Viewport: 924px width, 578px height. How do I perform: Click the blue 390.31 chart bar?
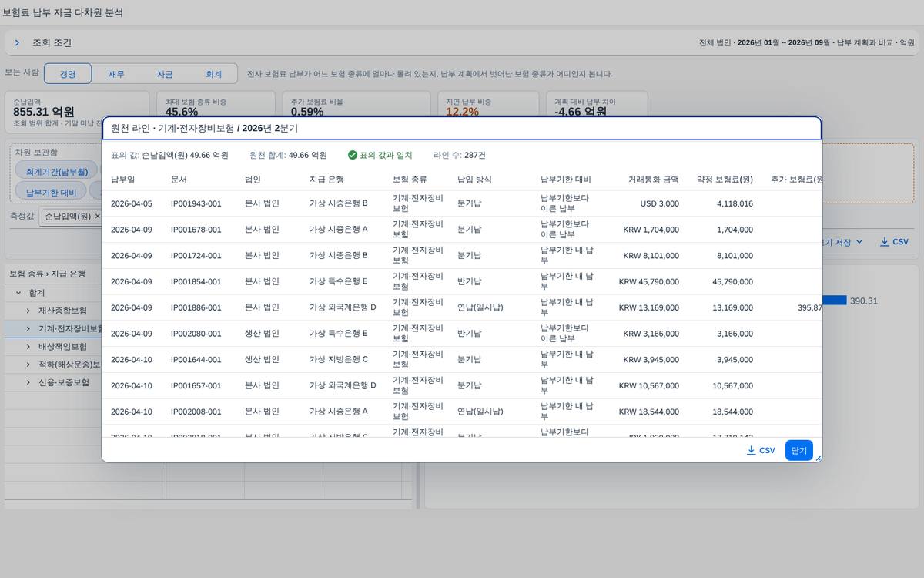click(835, 301)
